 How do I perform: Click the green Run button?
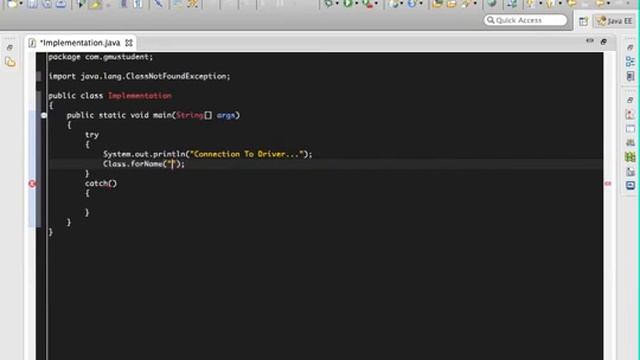click(x=348, y=4)
